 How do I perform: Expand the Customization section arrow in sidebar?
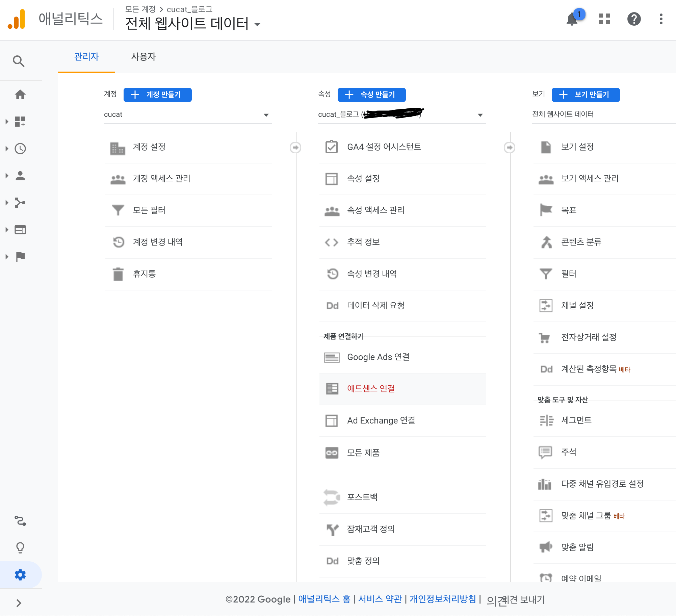click(x=7, y=122)
